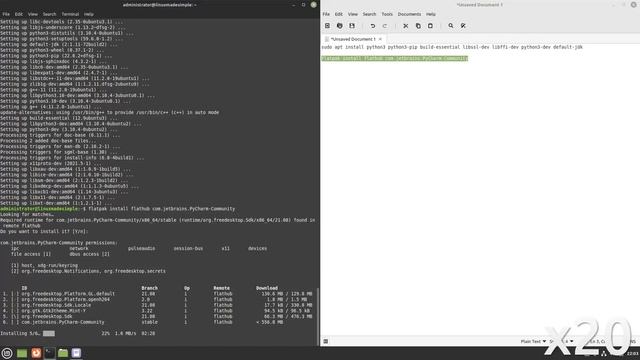640x360 pixels.
Task: Switch to Terminal from taskbar icon
Action: pyautogui.click(x=49, y=353)
